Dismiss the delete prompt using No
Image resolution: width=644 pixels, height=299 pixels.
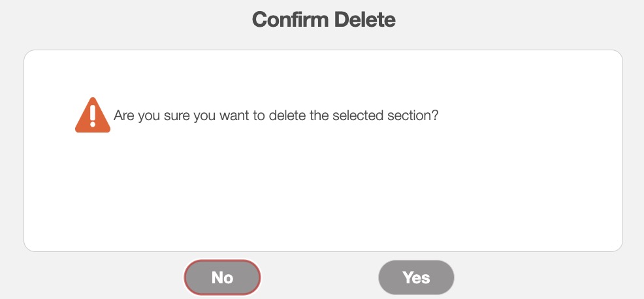(222, 277)
